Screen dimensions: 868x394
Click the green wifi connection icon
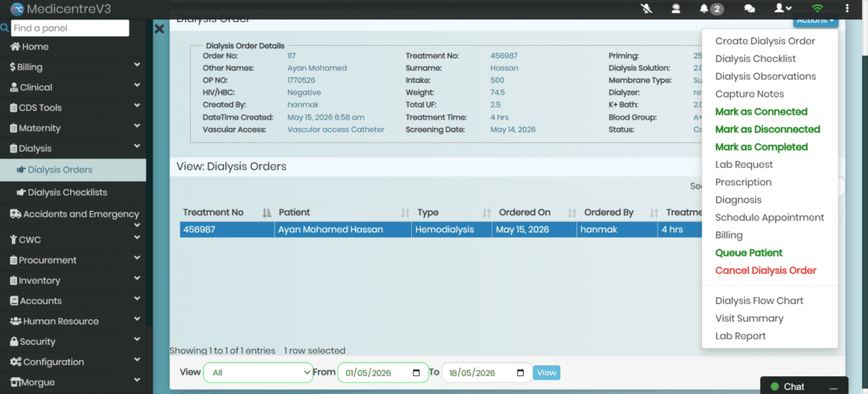[817, 8]
